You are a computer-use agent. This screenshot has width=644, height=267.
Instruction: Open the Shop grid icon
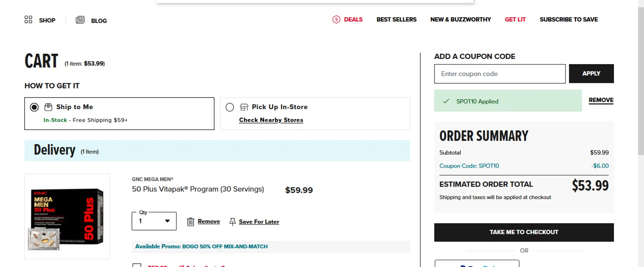click(28, 19)
